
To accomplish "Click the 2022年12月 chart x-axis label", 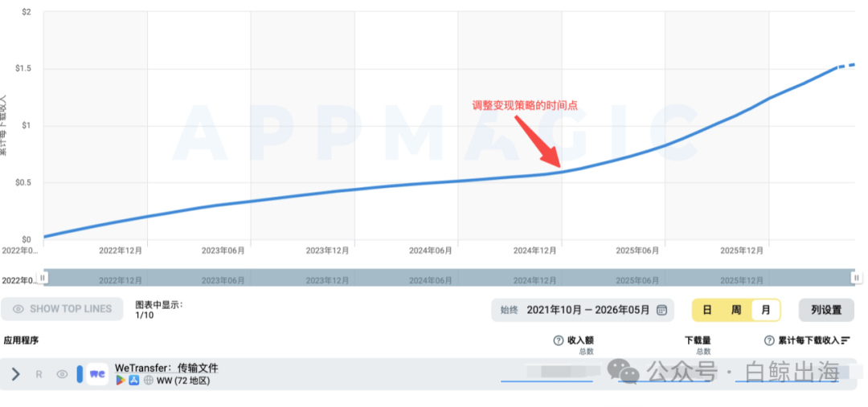I will tap(121, 250).
